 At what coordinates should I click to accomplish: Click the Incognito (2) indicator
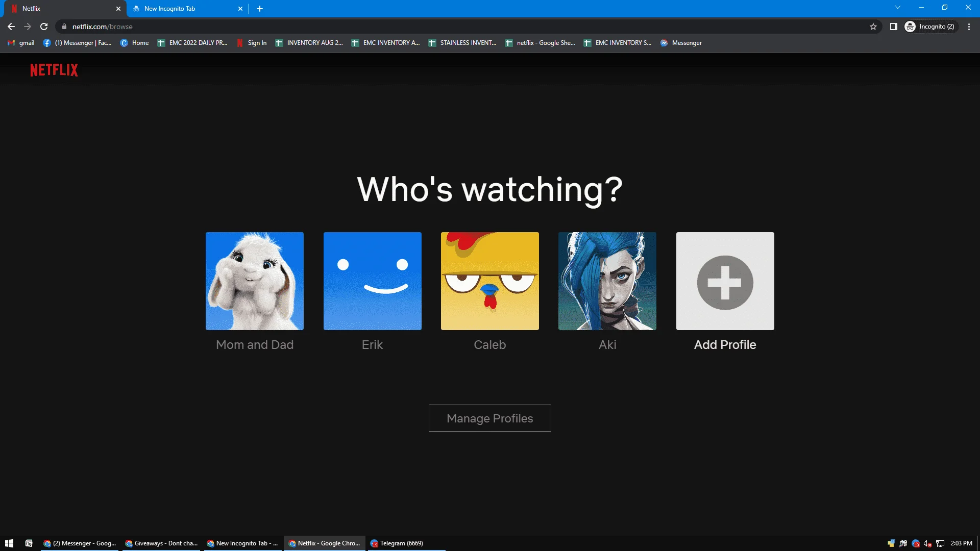click(930, 27)
